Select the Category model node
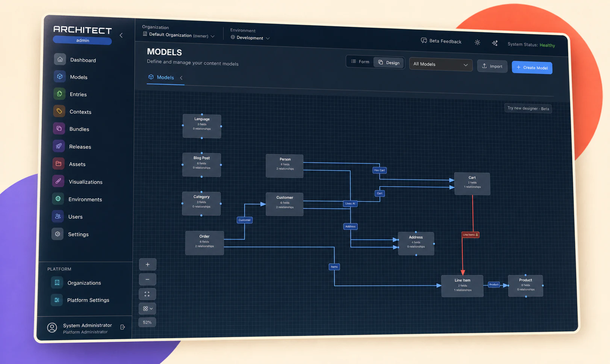This screenshot has width=610, height=364. [201, 204]
